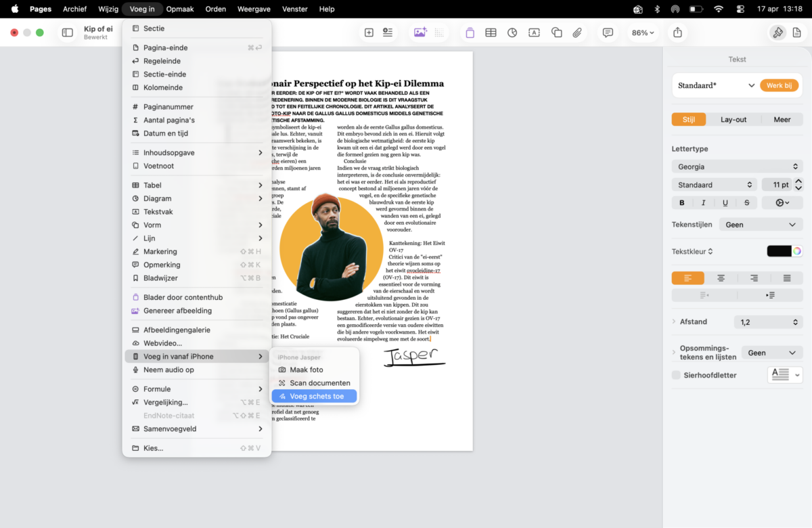Open the Tekenstijlen dropdown
Viewport: 812px width, 528px height.
(761, 225)
